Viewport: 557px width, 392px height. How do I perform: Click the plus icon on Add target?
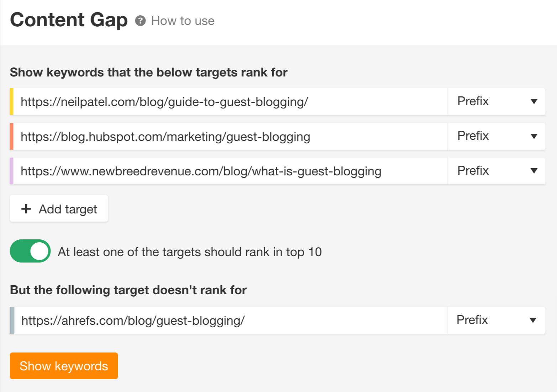pyautogui.click(x=26, y=208)
